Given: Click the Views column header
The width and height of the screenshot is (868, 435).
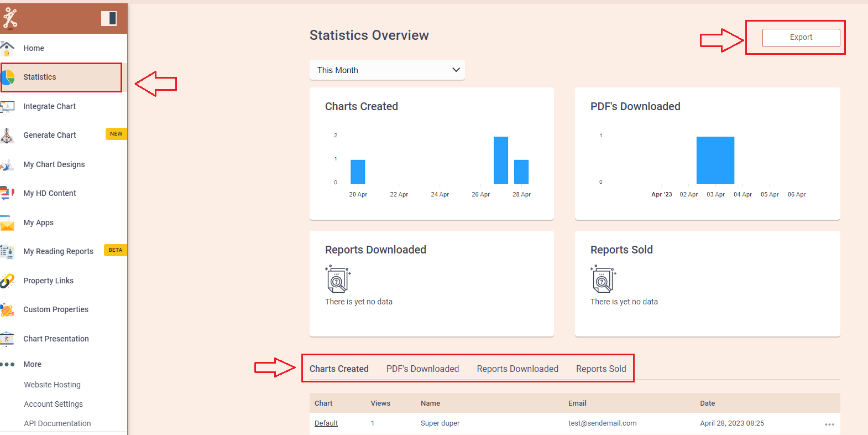Looking at the screenshot, I should point(380,403).
